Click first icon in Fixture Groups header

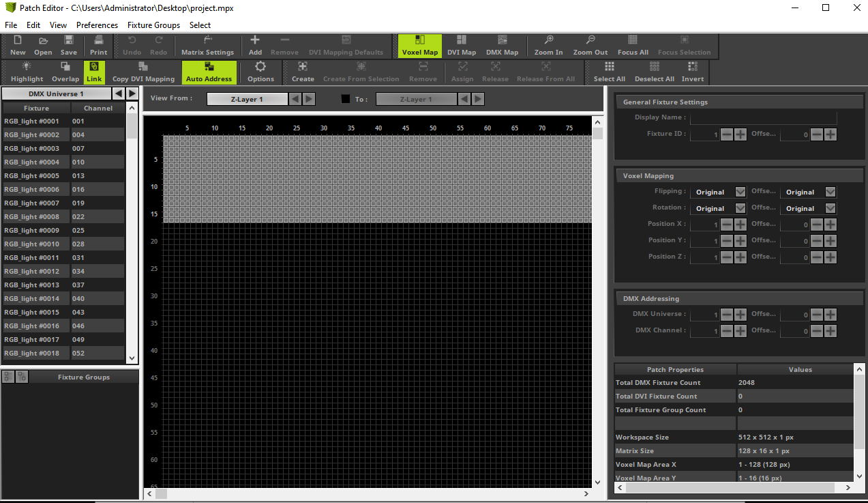[8, 376]
